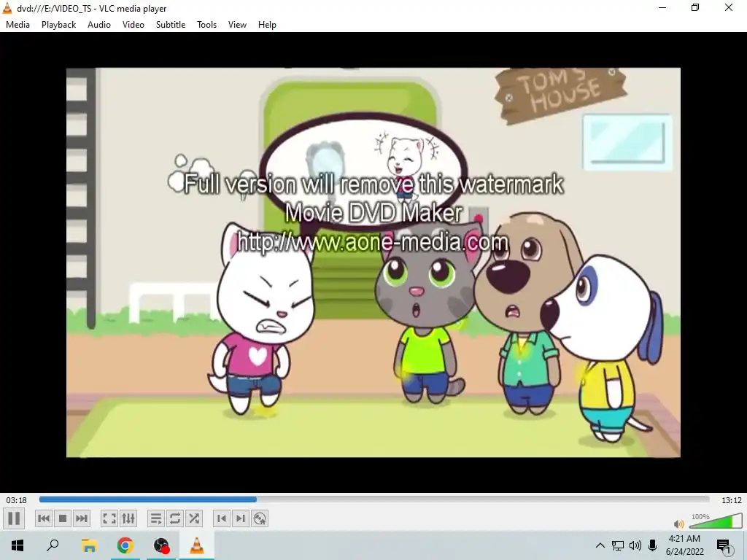The width and height of the screenshot is (747, 560).
Task: Toggle random shuffle playback
Action: [x=194, y=518]
